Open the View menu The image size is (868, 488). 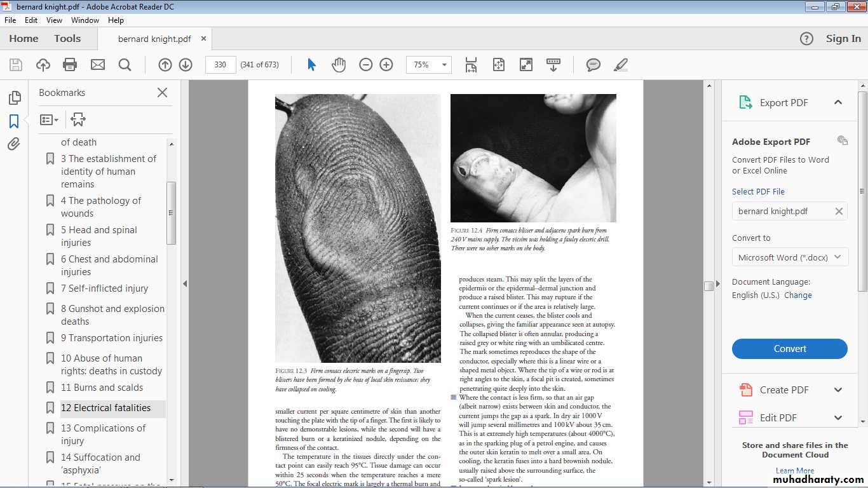(54, 20)
